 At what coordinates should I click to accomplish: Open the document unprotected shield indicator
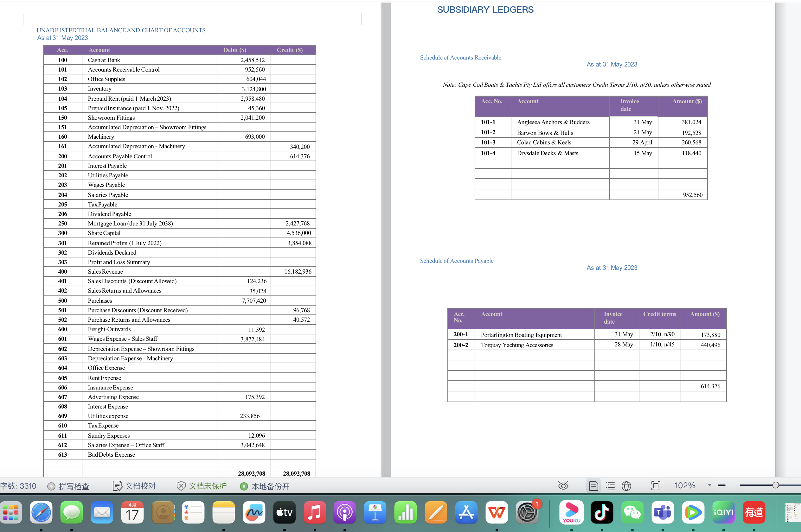point(181,486)
